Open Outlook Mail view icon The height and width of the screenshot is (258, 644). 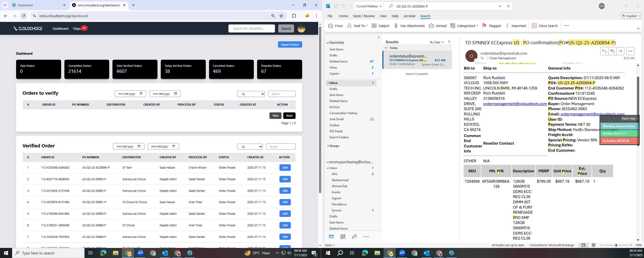coord(331,236)
